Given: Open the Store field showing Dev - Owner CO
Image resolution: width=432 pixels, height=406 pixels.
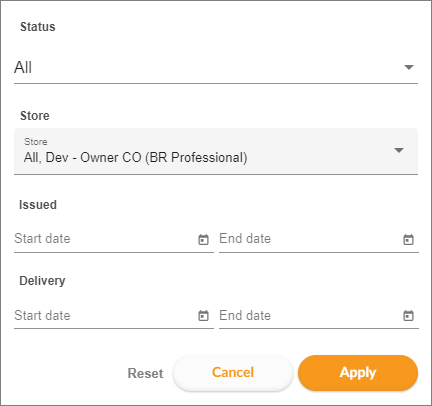Looking at the screenshot, I should [x=216, y=151].
